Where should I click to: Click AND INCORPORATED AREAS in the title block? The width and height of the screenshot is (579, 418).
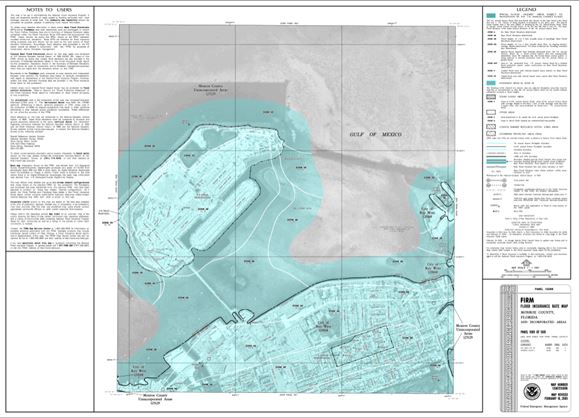click(543, 322)
